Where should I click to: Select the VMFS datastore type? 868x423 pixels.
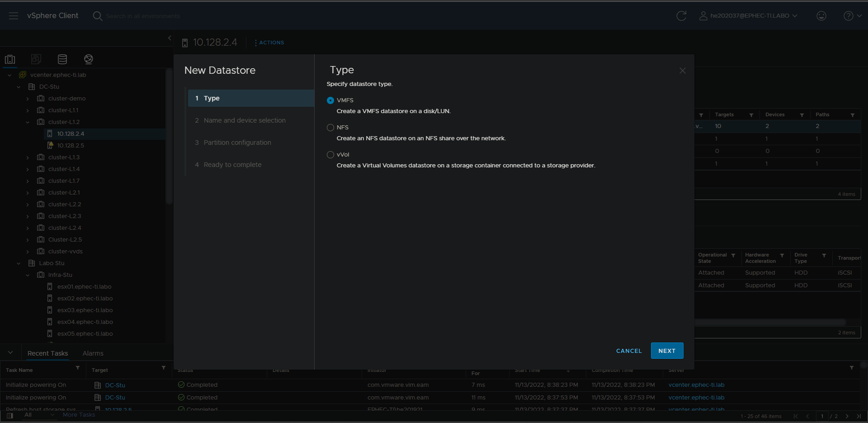tap(330, 100)
